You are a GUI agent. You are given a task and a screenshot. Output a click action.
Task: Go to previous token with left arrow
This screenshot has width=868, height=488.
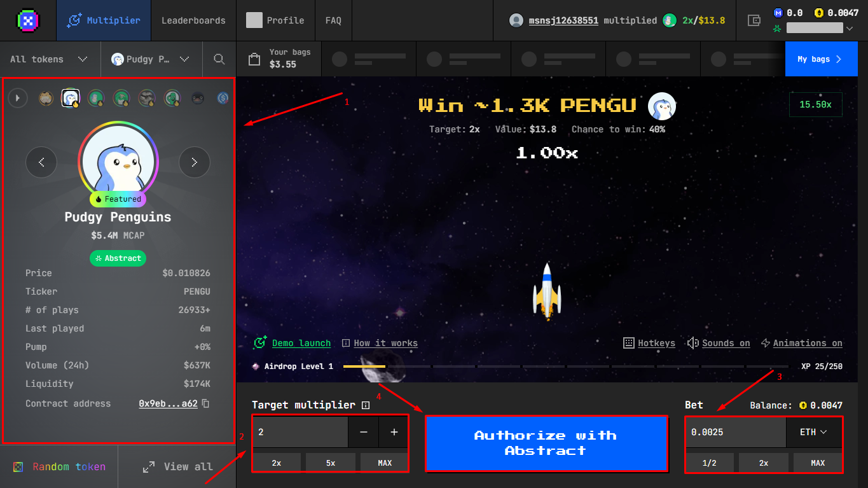click(x=41, y=162)
